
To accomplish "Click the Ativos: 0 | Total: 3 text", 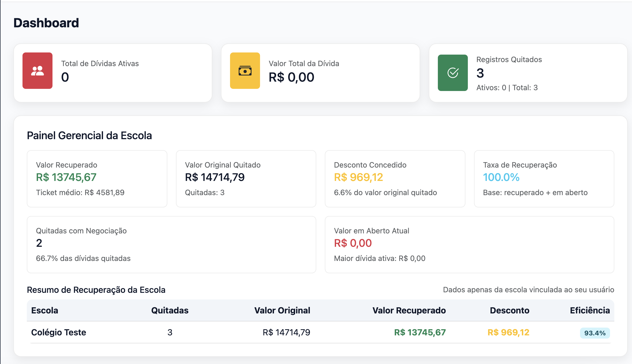I will point(507,88).
